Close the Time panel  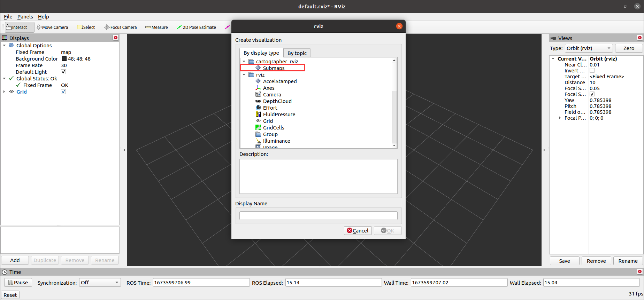point(639,271)
